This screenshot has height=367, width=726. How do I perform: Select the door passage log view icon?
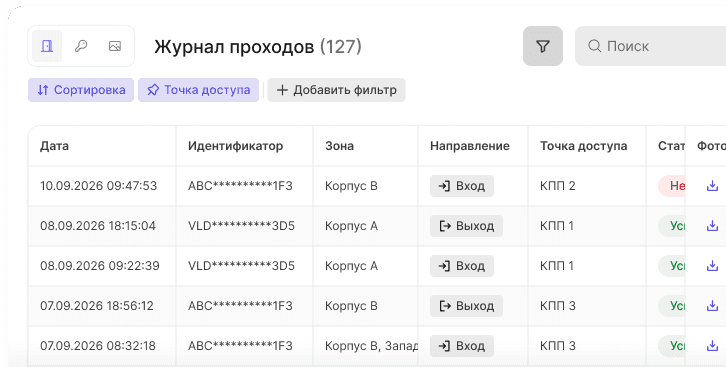[x=47, y=46]
